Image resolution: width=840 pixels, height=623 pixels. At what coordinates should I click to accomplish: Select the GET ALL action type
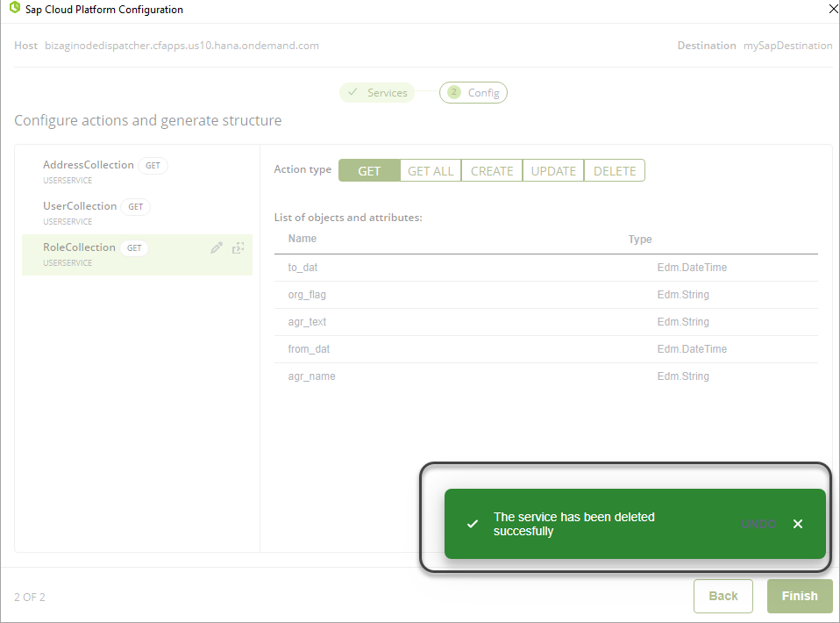coord(431,171)
